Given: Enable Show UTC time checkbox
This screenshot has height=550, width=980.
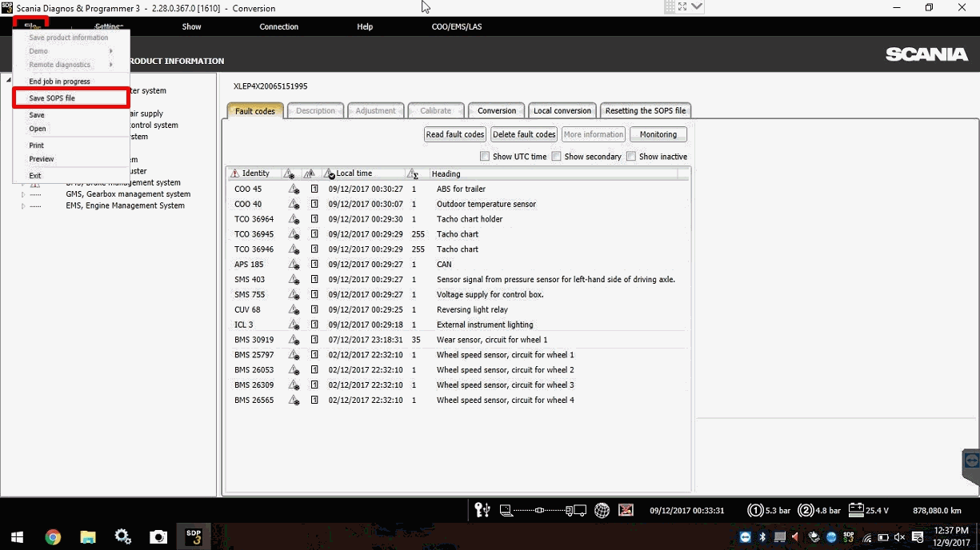Looking at the screenshot, I should click(484, 157).
